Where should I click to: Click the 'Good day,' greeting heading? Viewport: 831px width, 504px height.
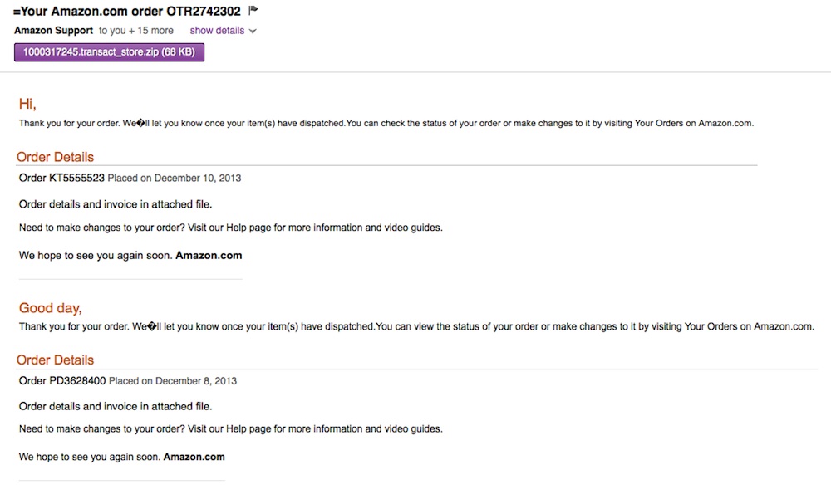pos(50,308)
